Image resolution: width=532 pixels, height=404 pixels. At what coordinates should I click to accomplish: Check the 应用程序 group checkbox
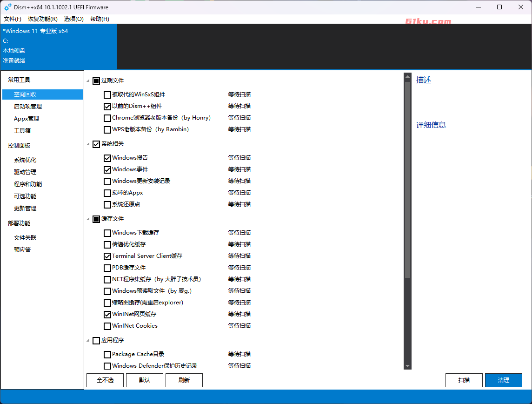[x=96, y=341]
